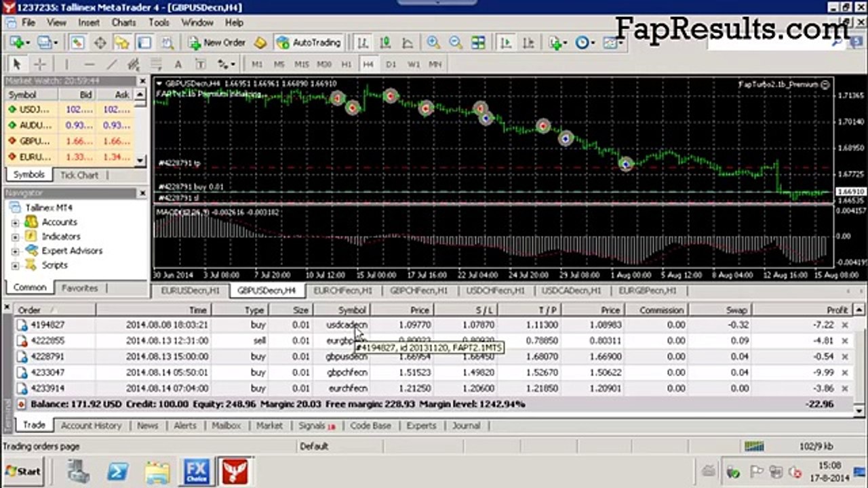This screenshot has height=488, width=868.
Task: Open the MetaEditor yellow book icon
Action: pos(260,43)
